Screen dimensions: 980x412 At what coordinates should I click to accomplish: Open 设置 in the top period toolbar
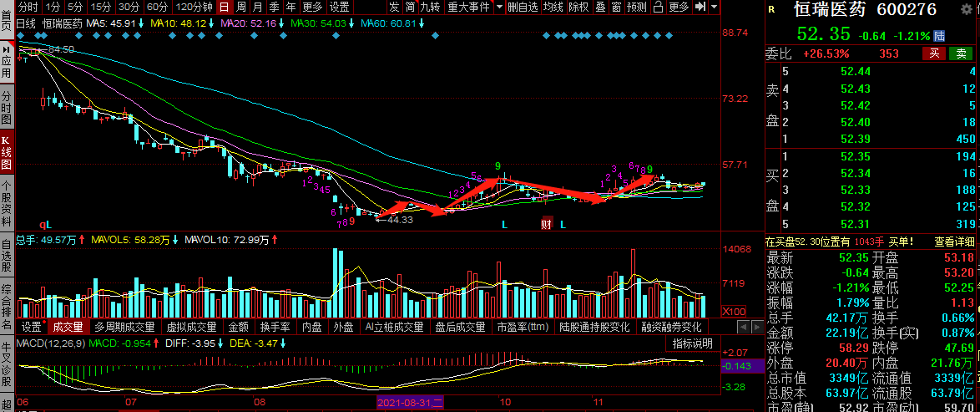[340, 7]
